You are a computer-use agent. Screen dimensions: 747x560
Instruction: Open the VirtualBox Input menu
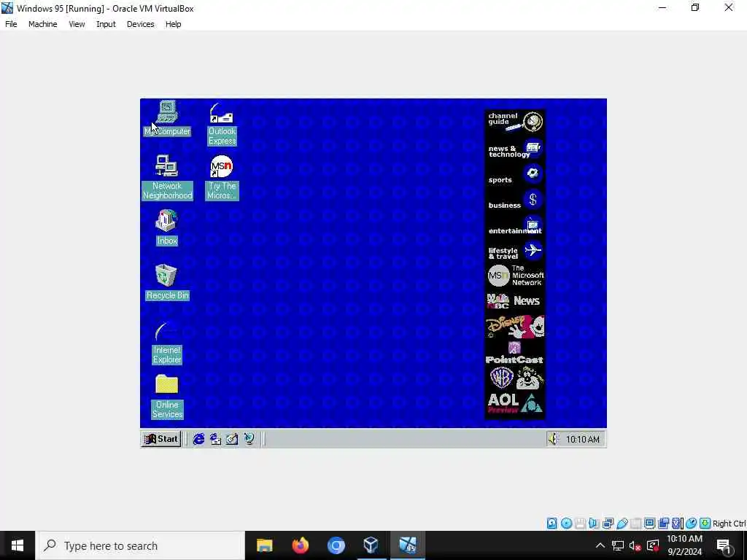point(106,24)
